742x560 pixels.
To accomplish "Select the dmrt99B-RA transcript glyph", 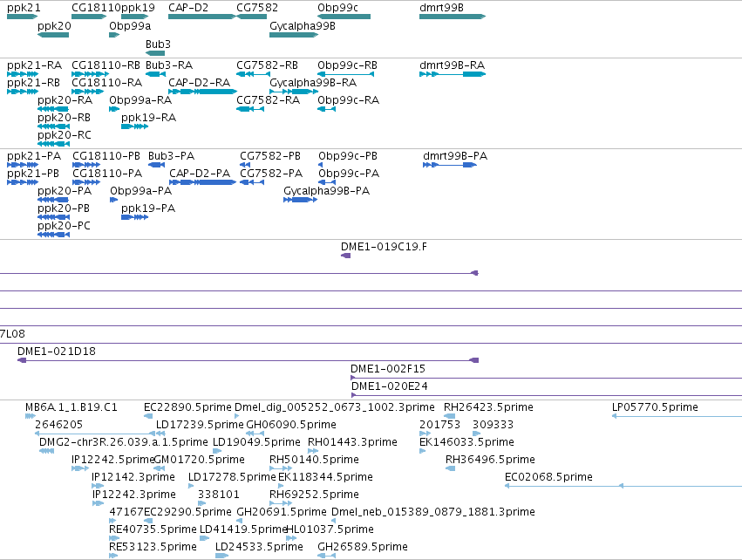I will 453,74.
